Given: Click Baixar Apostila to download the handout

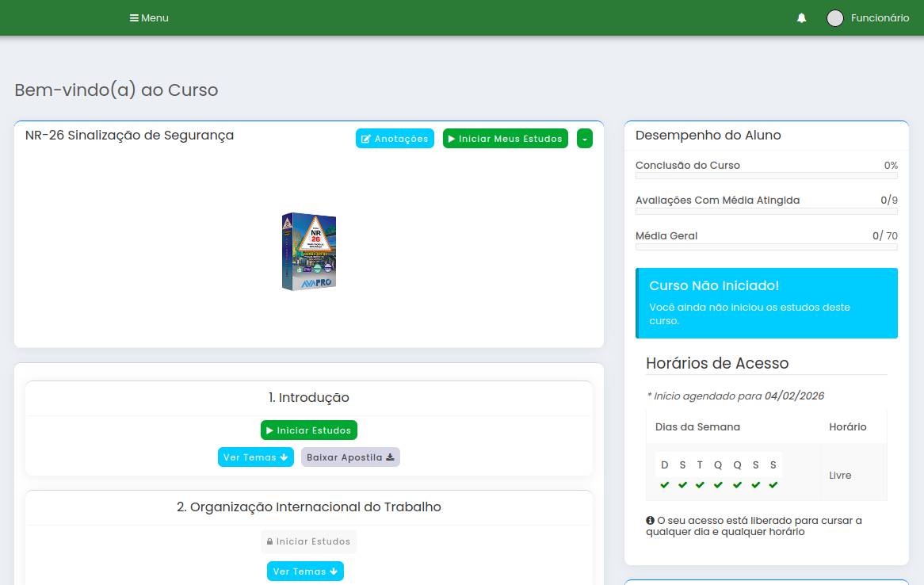Looking at the screenshot, I should click(x=350, y=457).
